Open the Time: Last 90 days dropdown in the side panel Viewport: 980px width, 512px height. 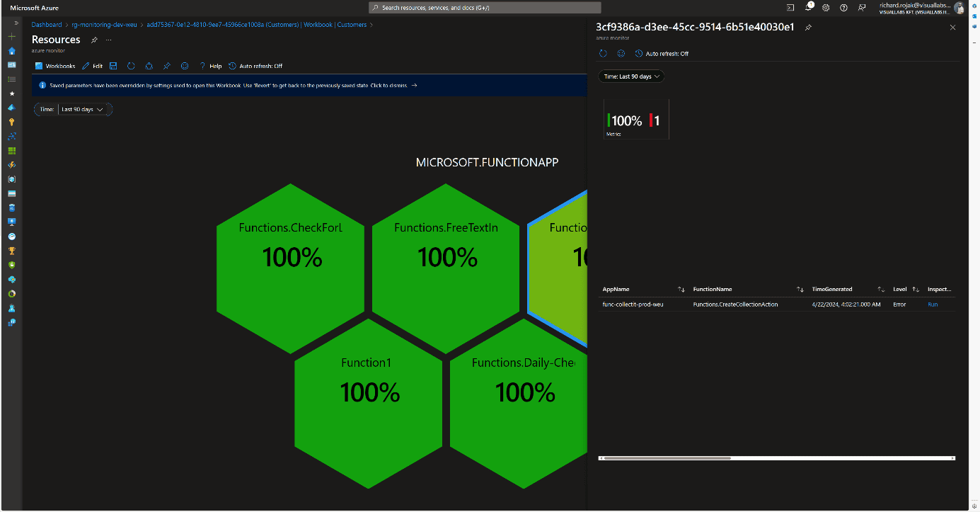tap(631, 76)
